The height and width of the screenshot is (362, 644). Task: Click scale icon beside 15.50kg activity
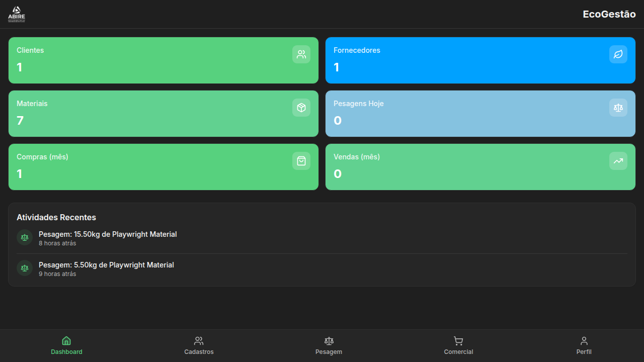(x=25, y=237)
